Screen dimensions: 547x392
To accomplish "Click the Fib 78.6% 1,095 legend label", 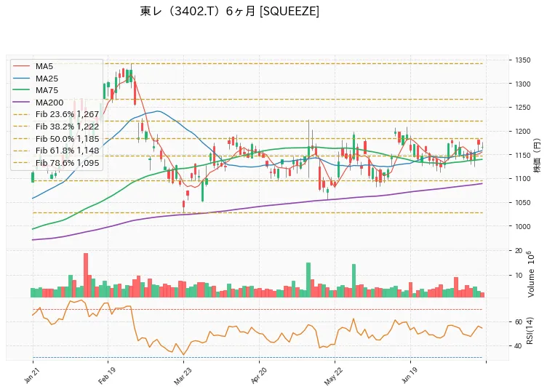I will click(67, 162).
